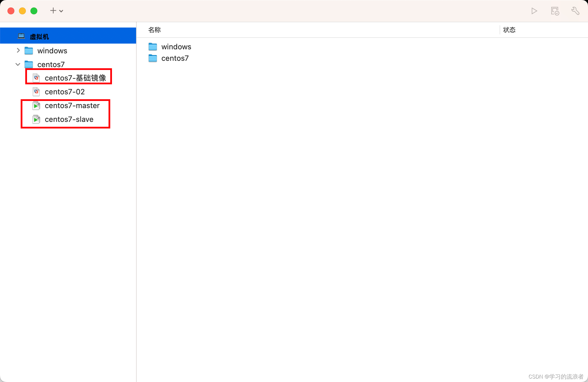Click the centos7 folder icon in main list

[153, 58]
